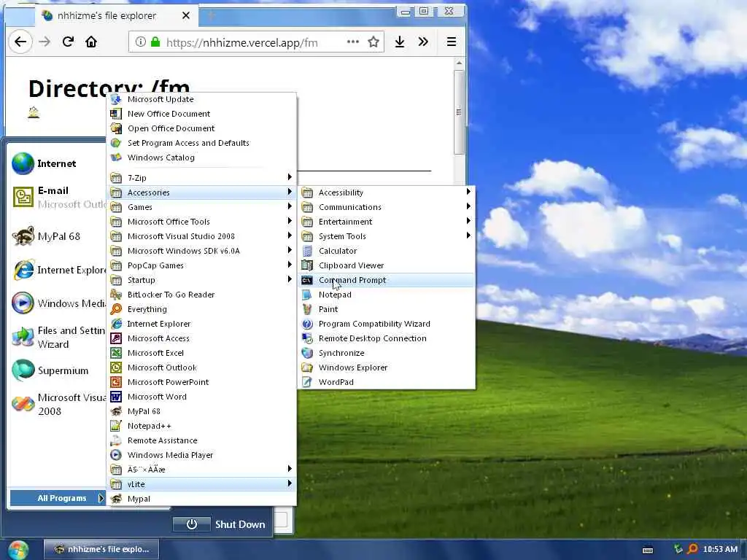Click the BitLocker To Go Reader icon

click(116, 295)
